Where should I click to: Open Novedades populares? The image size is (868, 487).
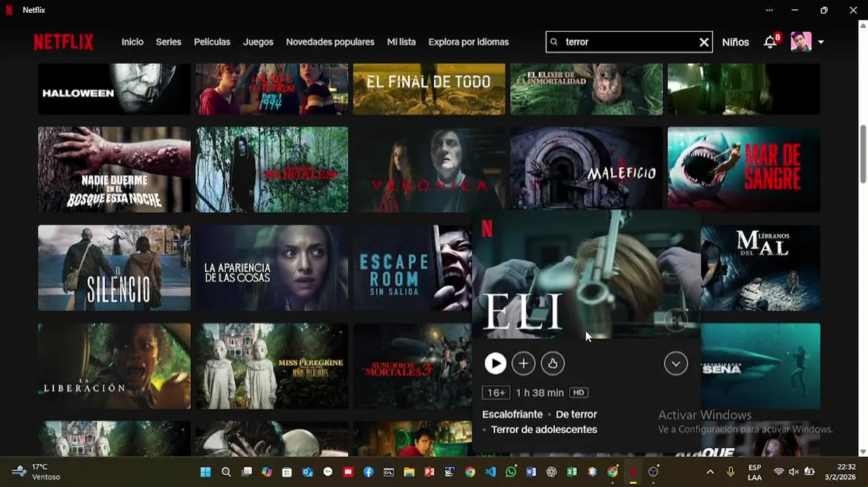coord(330,42)
